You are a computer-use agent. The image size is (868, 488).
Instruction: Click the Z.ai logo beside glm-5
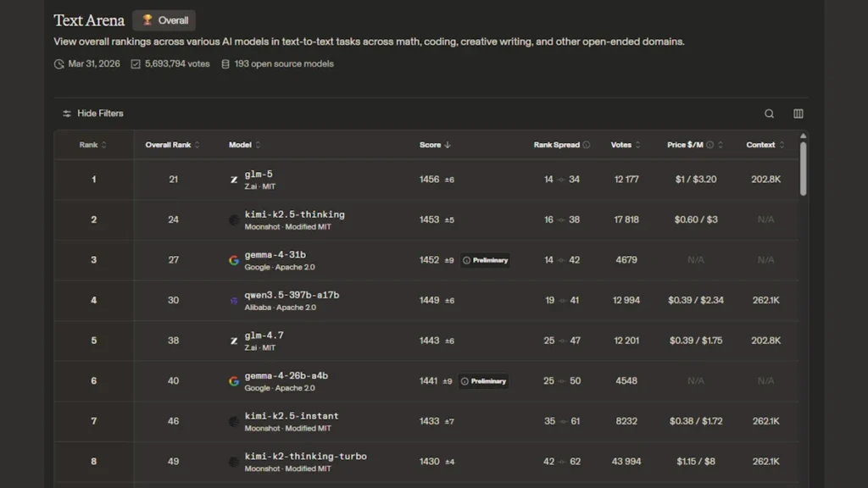tap(234, 180)
